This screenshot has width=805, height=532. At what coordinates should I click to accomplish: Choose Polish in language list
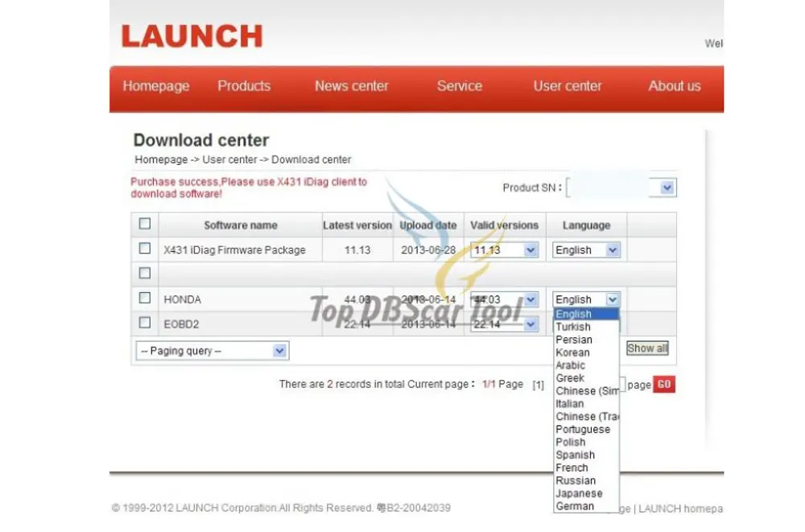(586, 442)
